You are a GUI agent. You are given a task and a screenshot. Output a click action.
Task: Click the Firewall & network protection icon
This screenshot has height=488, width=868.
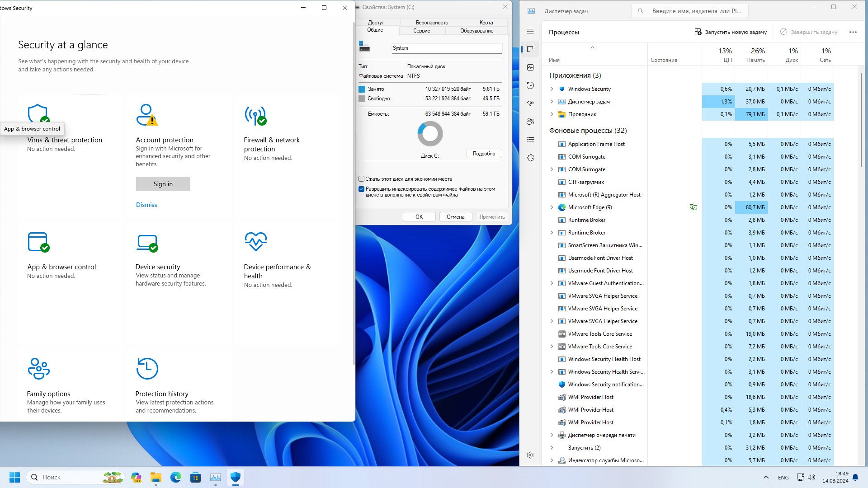point(255,116)
